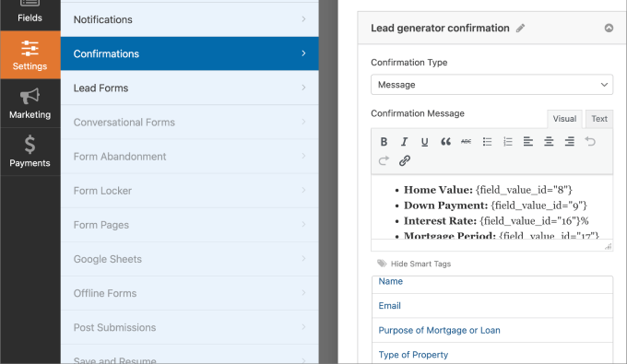
Task: Click the smart tags icon
Action: (382, 264)
